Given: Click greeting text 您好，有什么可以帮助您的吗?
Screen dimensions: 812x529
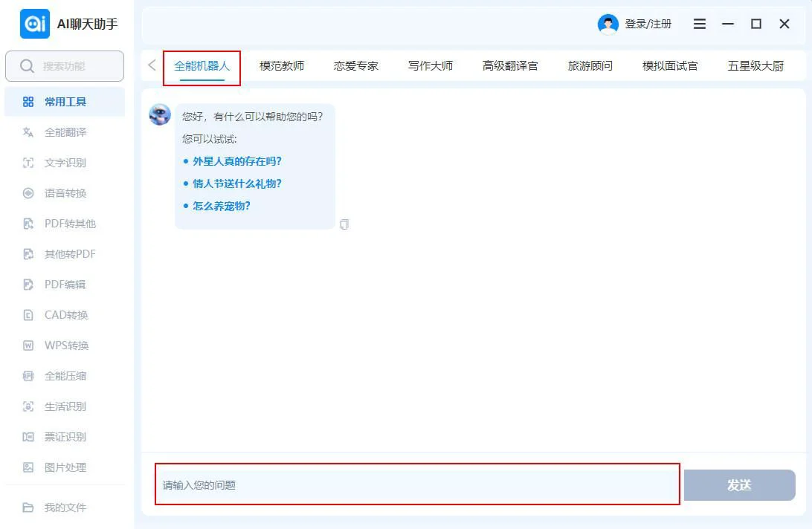Looking at the screenshot, I should 253,117.
